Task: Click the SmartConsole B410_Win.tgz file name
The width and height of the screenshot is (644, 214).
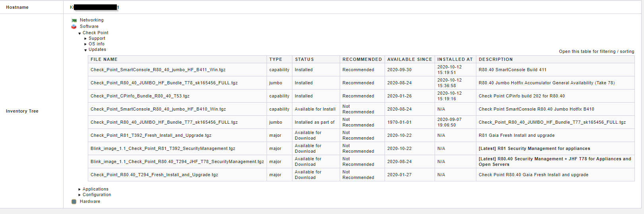Action: pyautogui.click(x=158, y=109)
